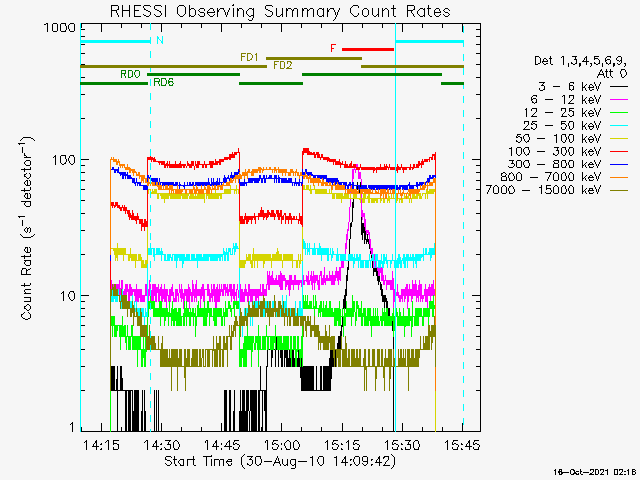Click the 'Att 0' attenuator label
This screenshot has width=640, height=480.
[611, 74]
